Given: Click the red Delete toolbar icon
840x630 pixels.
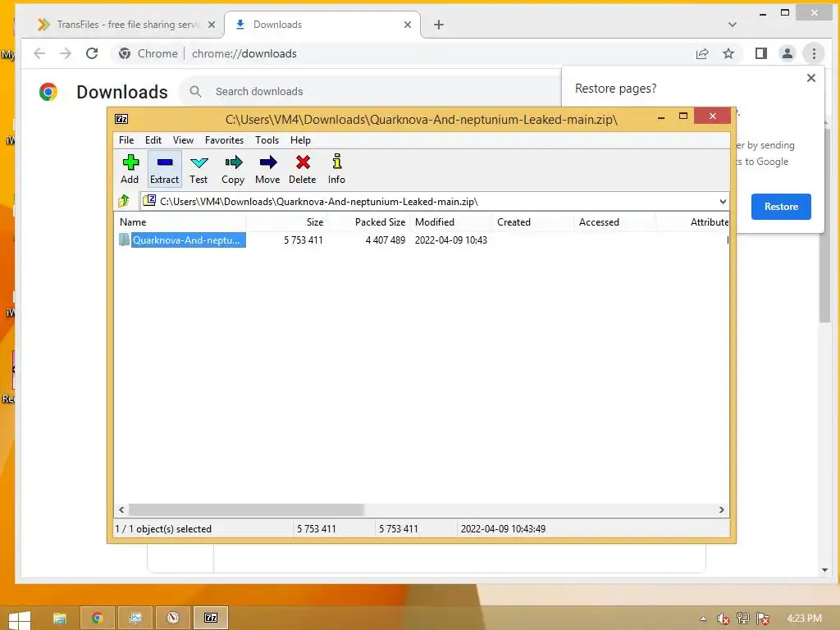Looking at the screenshot, I should [303, 169].
